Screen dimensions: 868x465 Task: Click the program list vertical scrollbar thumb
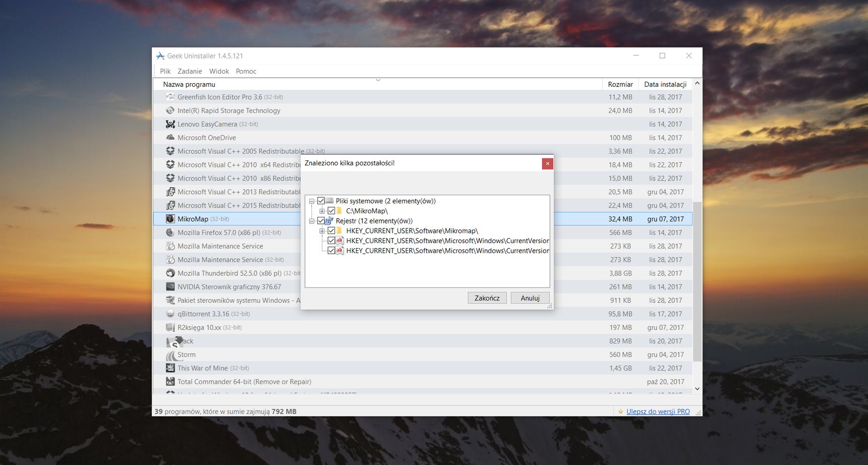pos(697,281)
